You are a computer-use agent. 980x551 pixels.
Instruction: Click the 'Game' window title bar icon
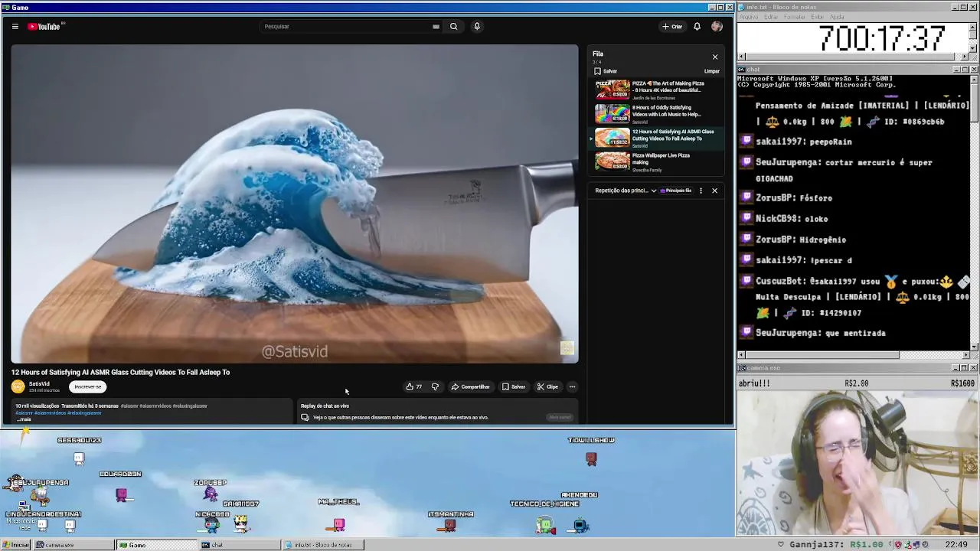[6, 8]
